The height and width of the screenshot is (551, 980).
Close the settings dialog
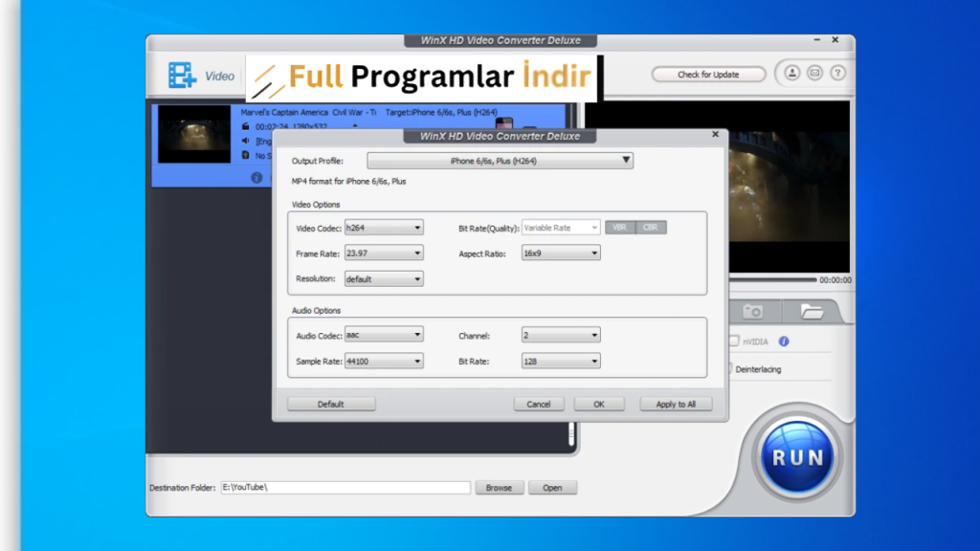(715, 134)
